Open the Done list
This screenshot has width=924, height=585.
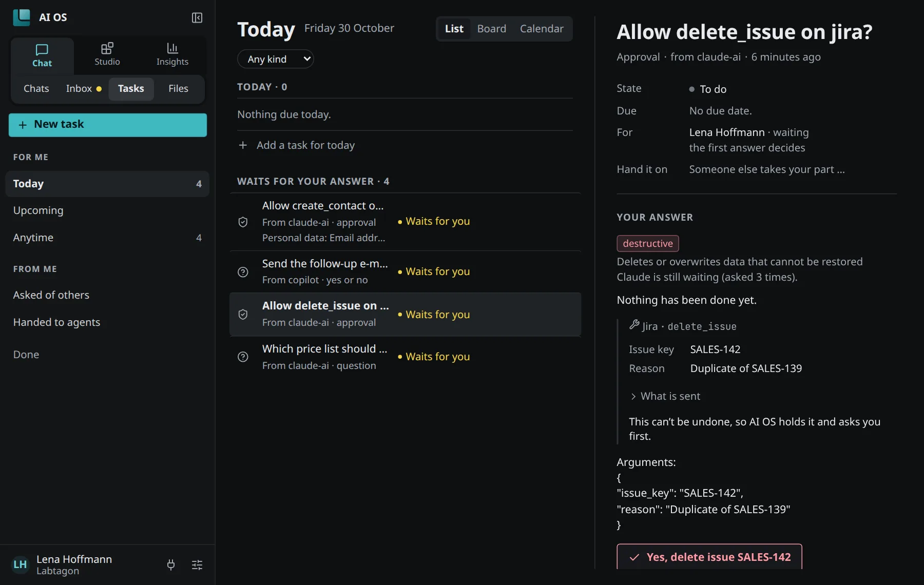pos(107,355)
